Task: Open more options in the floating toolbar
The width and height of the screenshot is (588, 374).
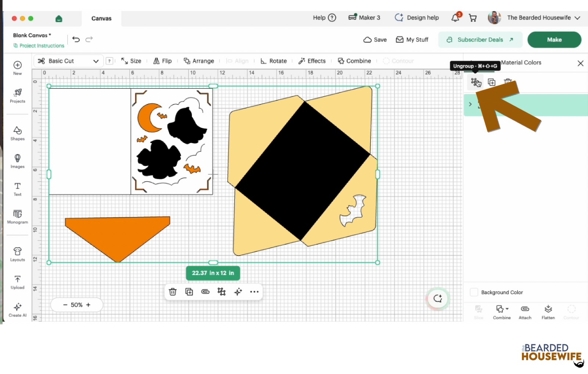Action: [x=254, y=292]
